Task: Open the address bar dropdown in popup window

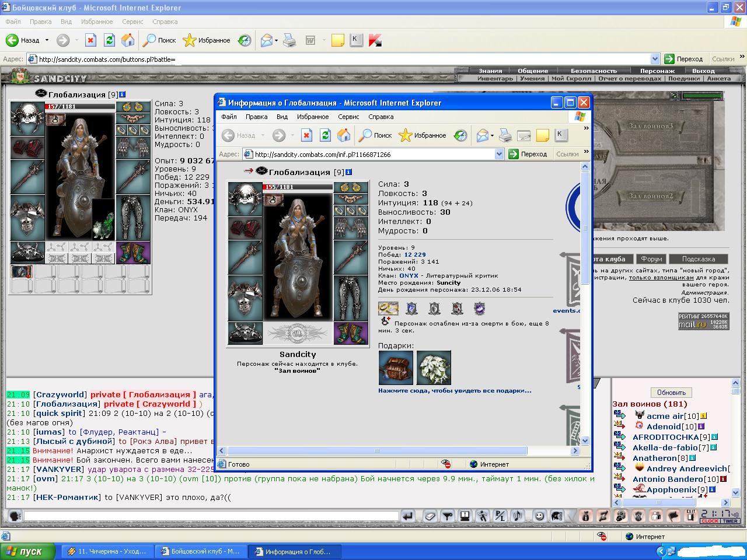Action: (499, 154)
